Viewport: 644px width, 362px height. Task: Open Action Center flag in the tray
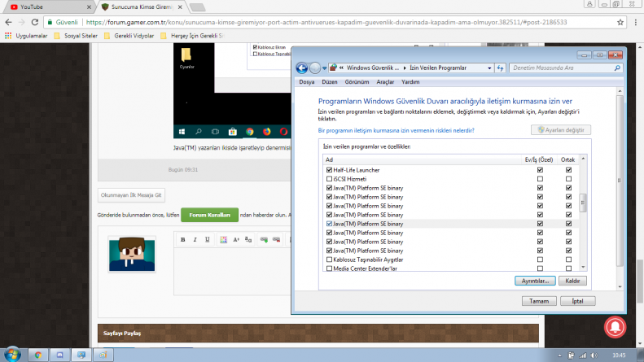point(572,355)
